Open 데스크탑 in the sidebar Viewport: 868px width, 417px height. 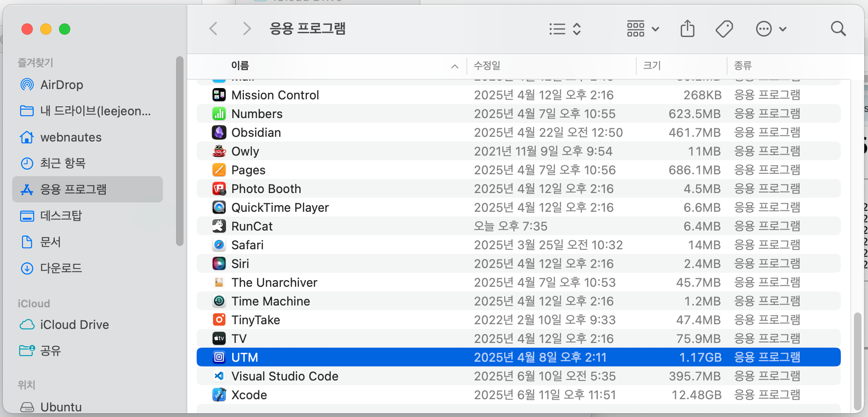pyautogui.click(x=88, y=216)
